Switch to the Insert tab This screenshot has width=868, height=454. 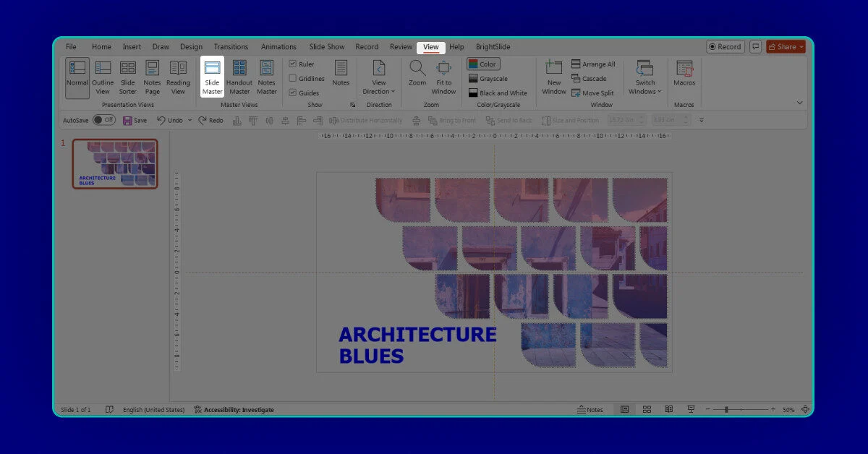(132, 47)
